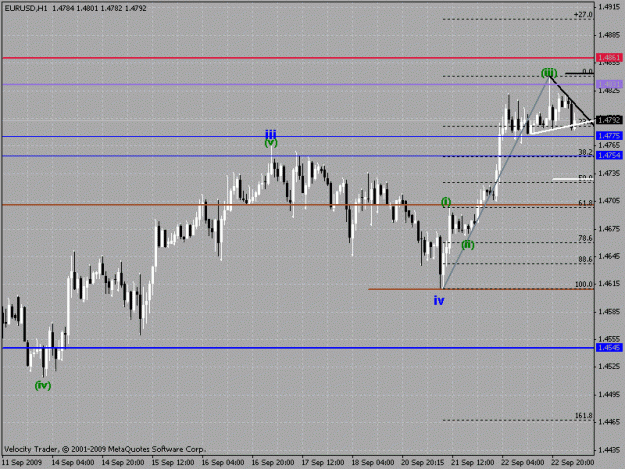Click the 1.4705 price axis value

point(609,201)
